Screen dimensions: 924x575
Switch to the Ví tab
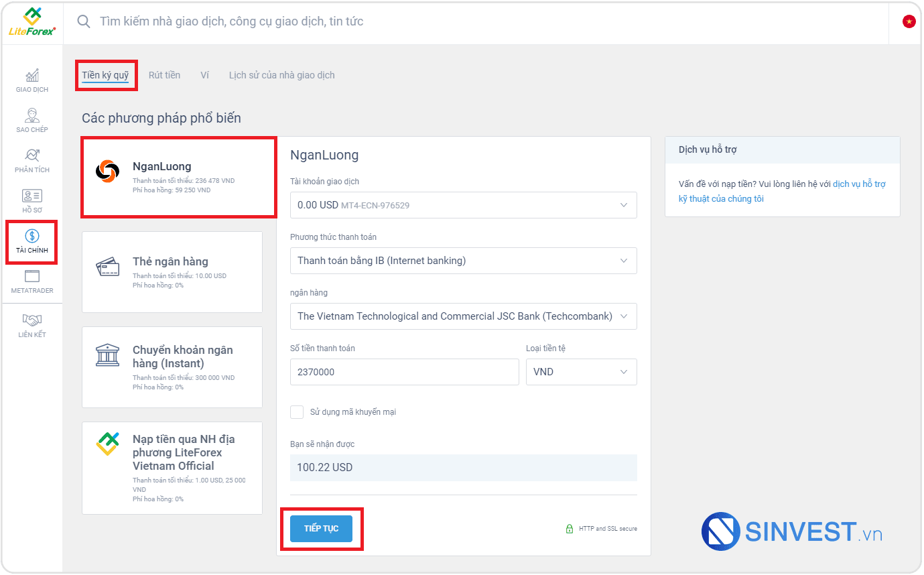tap(204, 75)
